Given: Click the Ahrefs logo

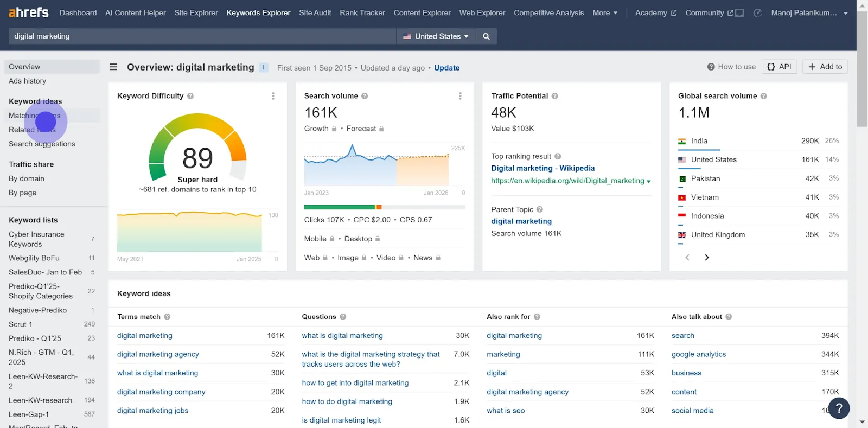Looking at the screenshot, I should pos(29,12).
